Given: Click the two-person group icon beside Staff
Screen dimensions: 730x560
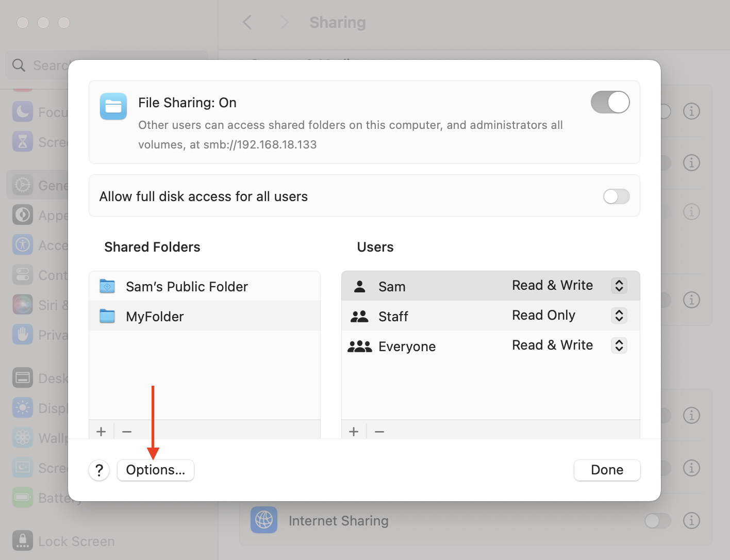Looking at the screenshot, I should tap(359, 316).
